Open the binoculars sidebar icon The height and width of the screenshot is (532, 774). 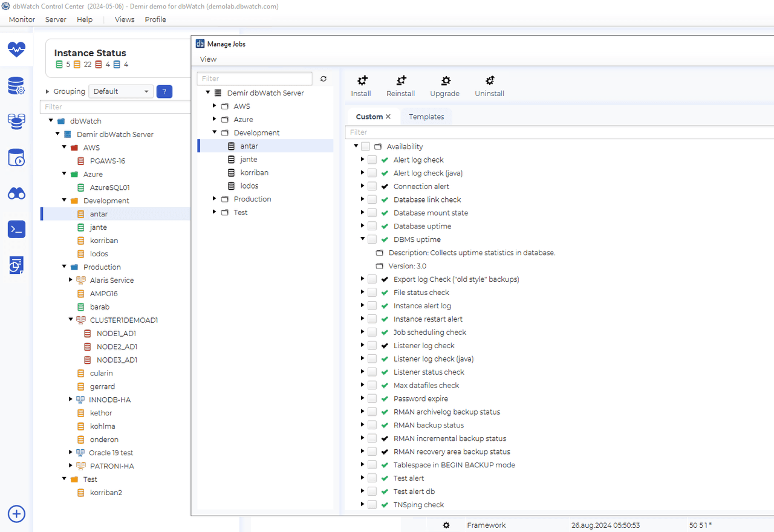point(16,193)
